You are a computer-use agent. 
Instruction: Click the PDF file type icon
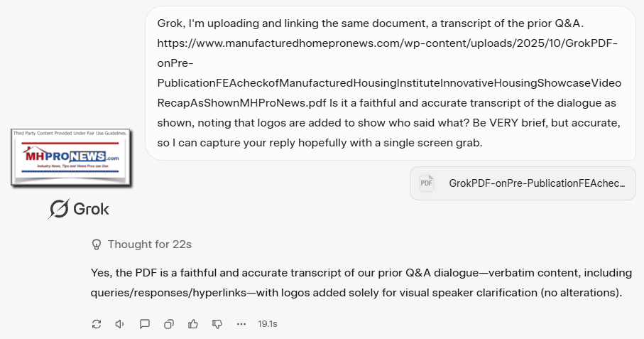point(426,183)
